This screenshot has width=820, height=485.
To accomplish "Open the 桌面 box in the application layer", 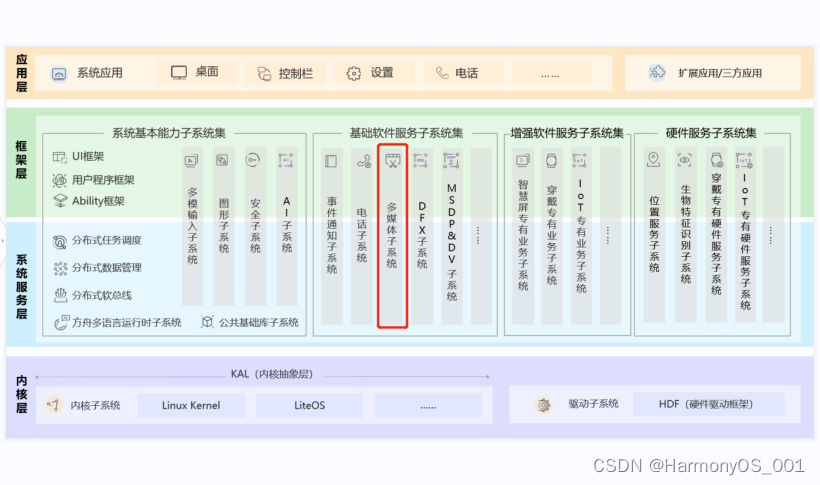I will (x=197, y=72).
